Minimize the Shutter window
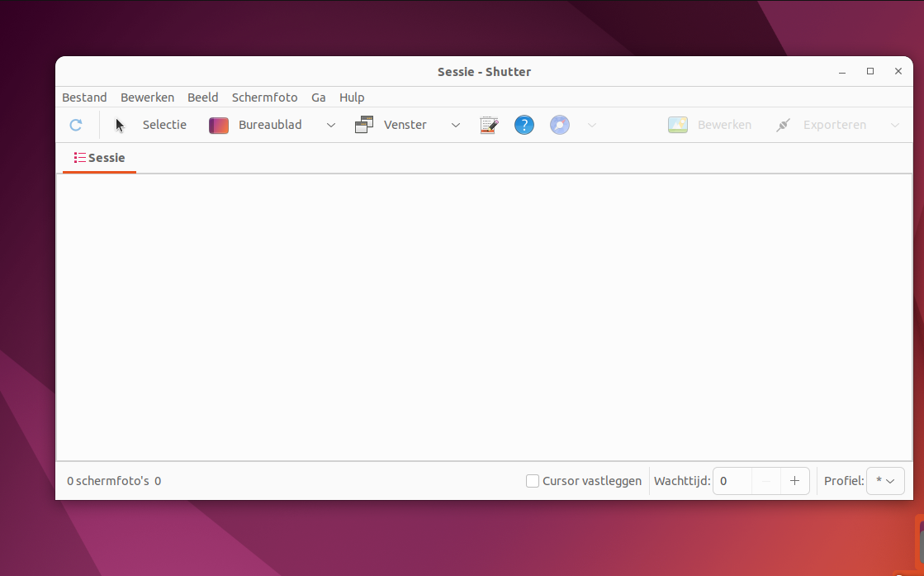The height and width of the screenshot is (576, 924). point(842,71)
